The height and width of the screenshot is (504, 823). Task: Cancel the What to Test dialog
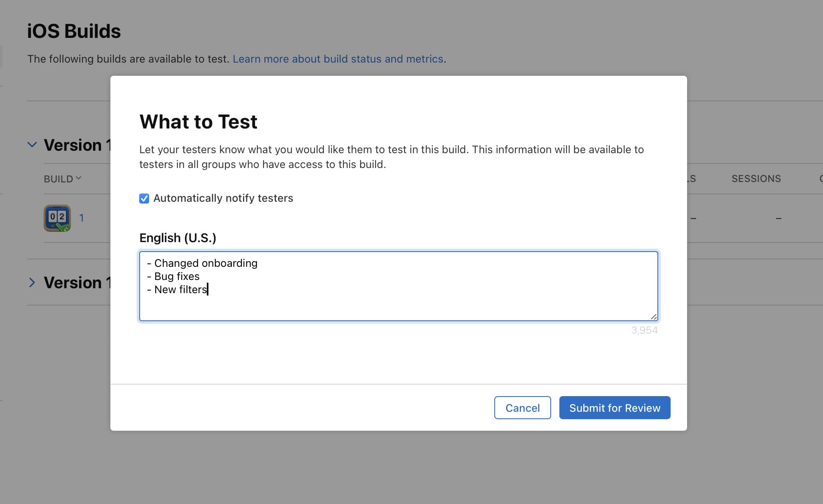[522, 408]
